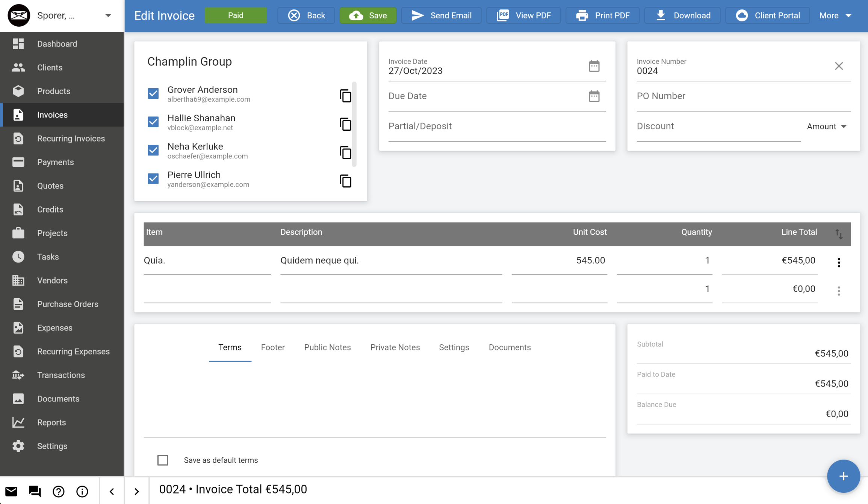This screenshot has height=504, width=868.
Task: Click the Paid status badge
Action: pos(236,15)
